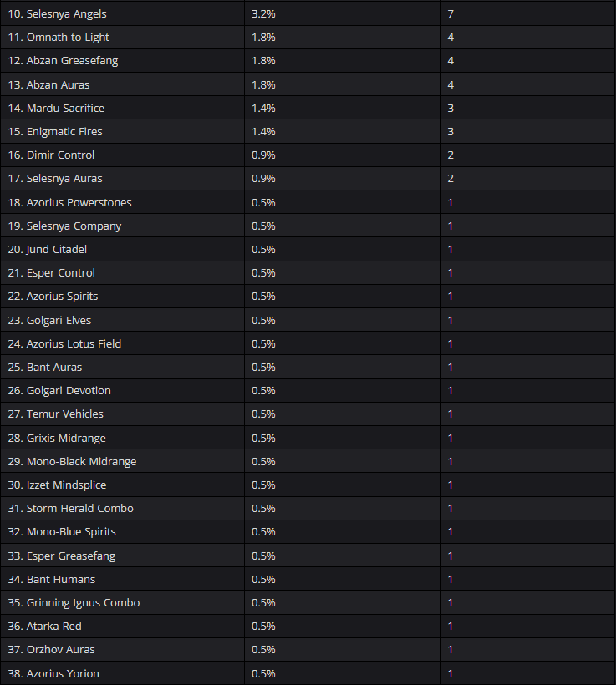
Task: Click the count 7 for Selesnya Angels
Action: point(451,14)
